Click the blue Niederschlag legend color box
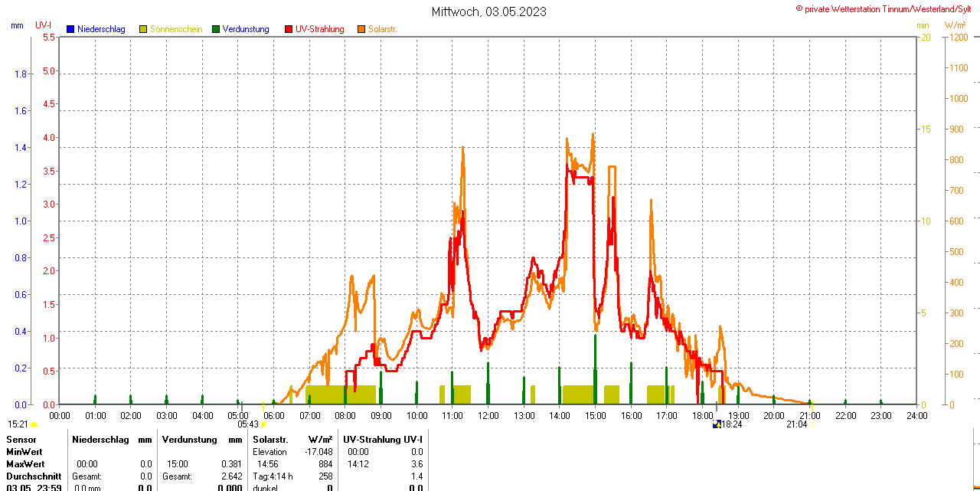This screenshot has width=980, height=491. tap(70, 29)
